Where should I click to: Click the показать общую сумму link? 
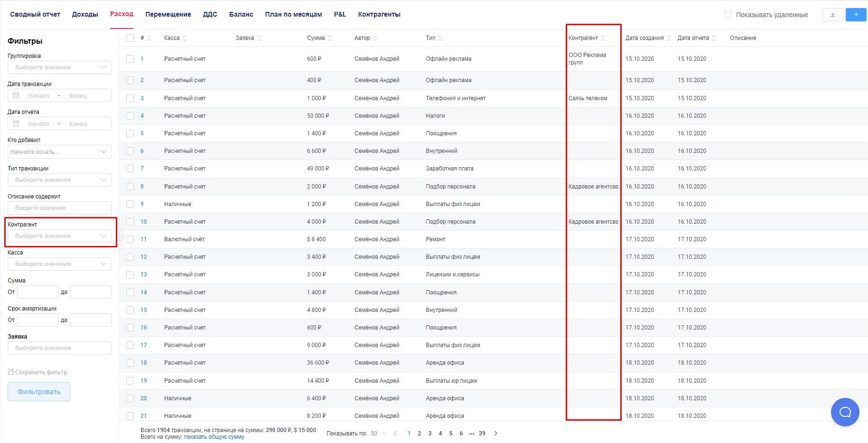pyautogui.click(x=214, y=437)
